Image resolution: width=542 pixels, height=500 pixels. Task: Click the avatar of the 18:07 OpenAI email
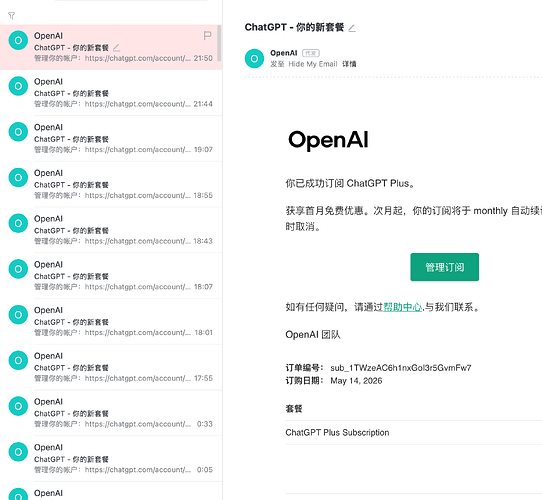click(18, 269)
